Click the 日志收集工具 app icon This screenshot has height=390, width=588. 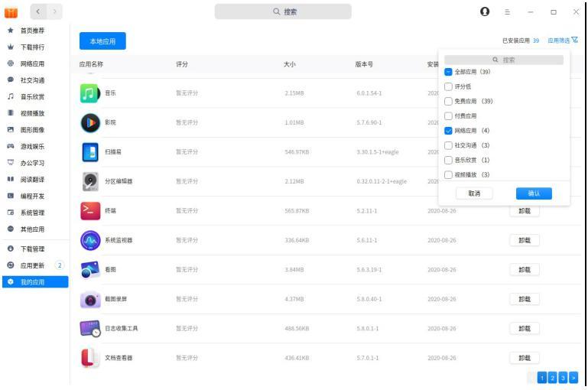(x=90, y=329)
